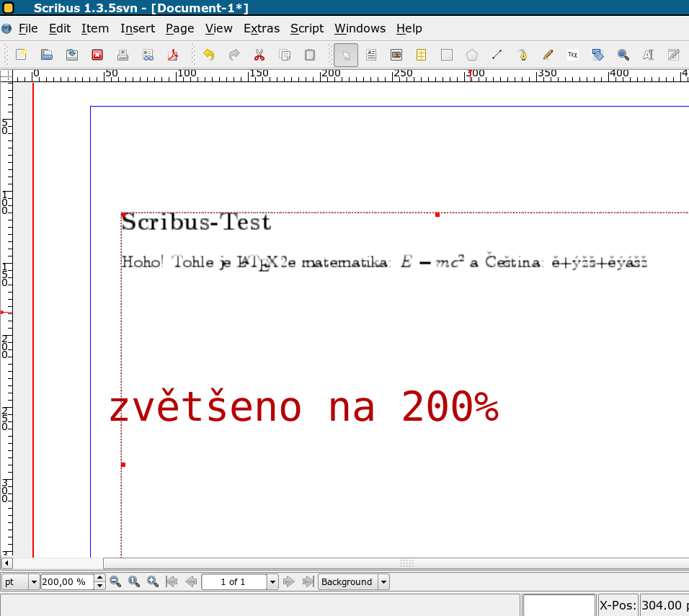689x616 pixels.
Task: Select the Rotate Item tool
Action: tap(597, 55)
